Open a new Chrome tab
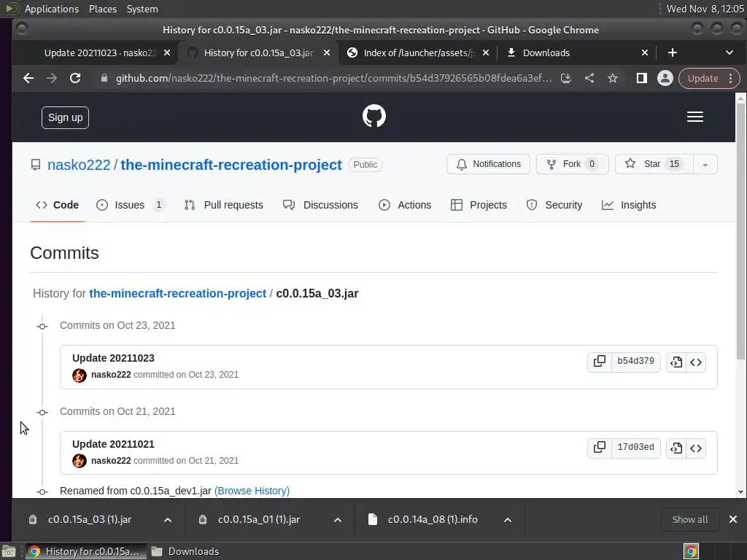747x560 pixels. point(672,52)
